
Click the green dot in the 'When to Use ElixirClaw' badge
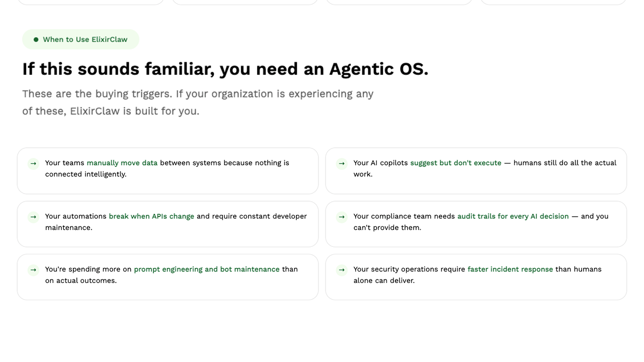click(x=36, y=39)
